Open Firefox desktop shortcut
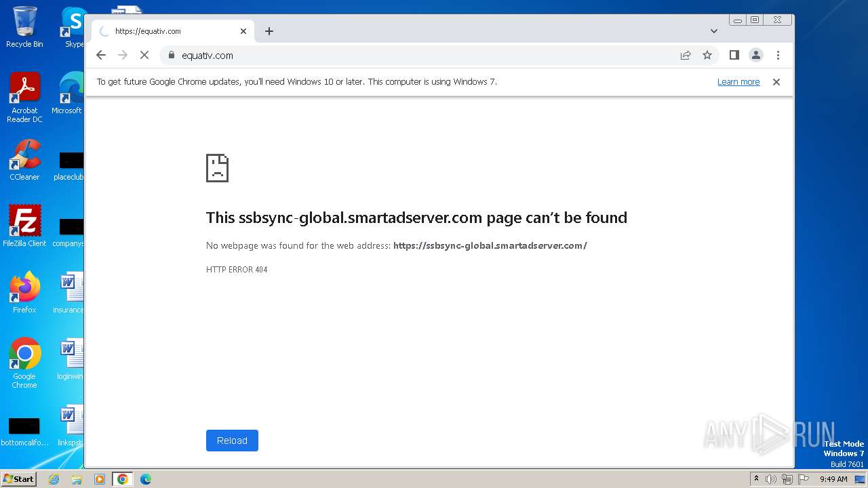Image resolution: width=868 pixels, height=488 pixels. point(24,293)
